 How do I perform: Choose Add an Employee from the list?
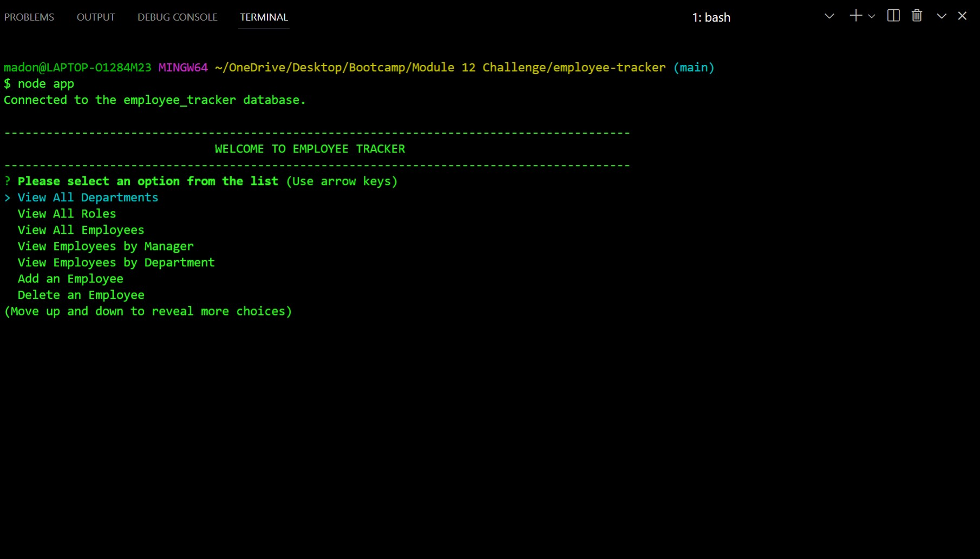(x=70, y=278)
